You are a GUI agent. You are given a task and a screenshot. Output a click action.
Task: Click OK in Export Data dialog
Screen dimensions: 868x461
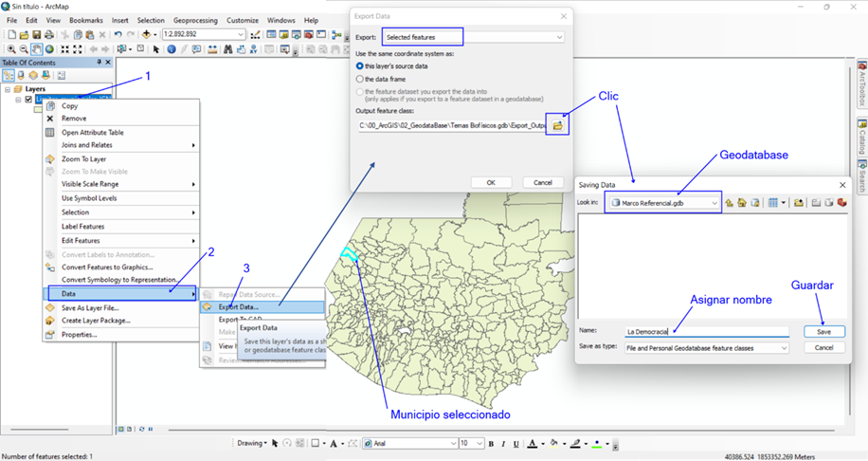click(x=491, y=182)
